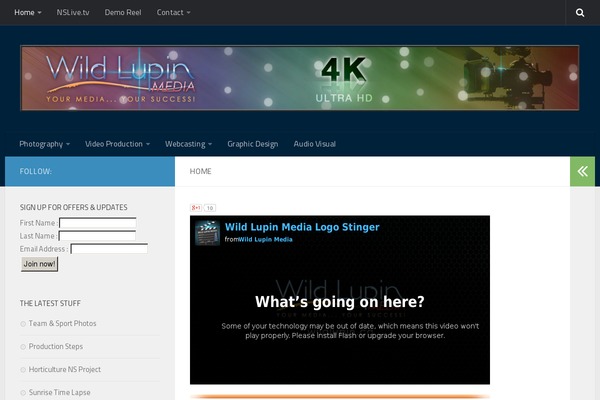The height and width of the screenshot is (400, 600).
Task: Expand the Webcasting menu
Action: point(188,144)
